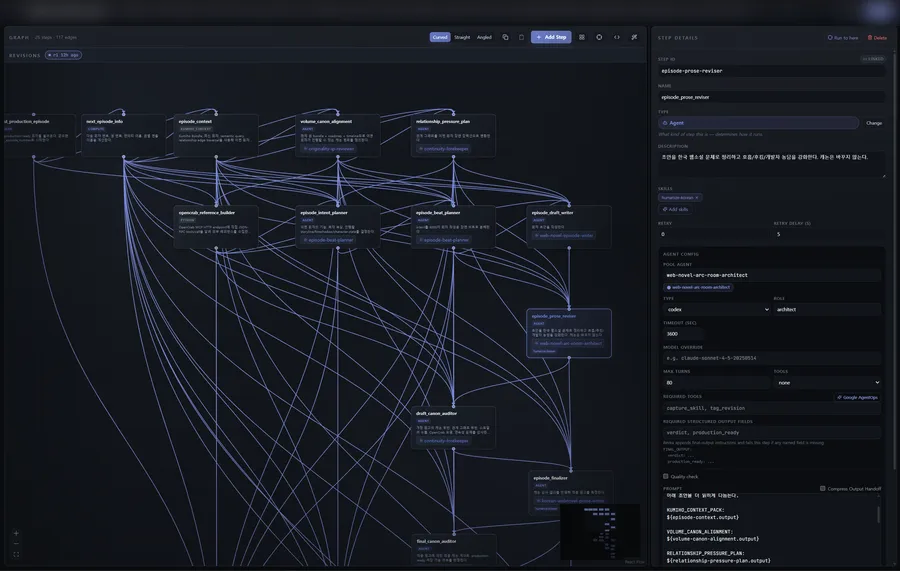Select the final_canon_auditor node

[x=453, y=550]
